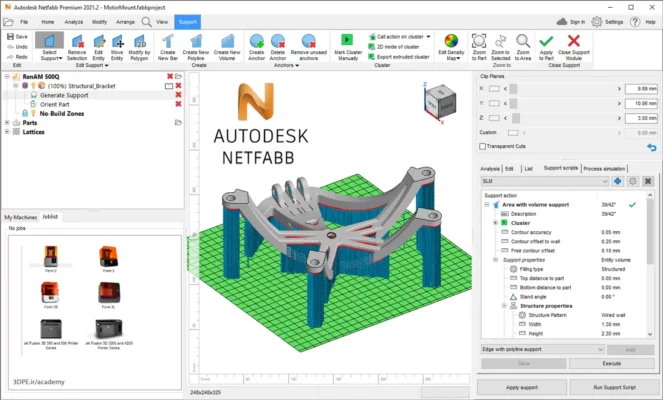The width and height of the screenshot is (663, 400).
Task: Click the search magnifier in menu bar
Action: click(146, 22)
